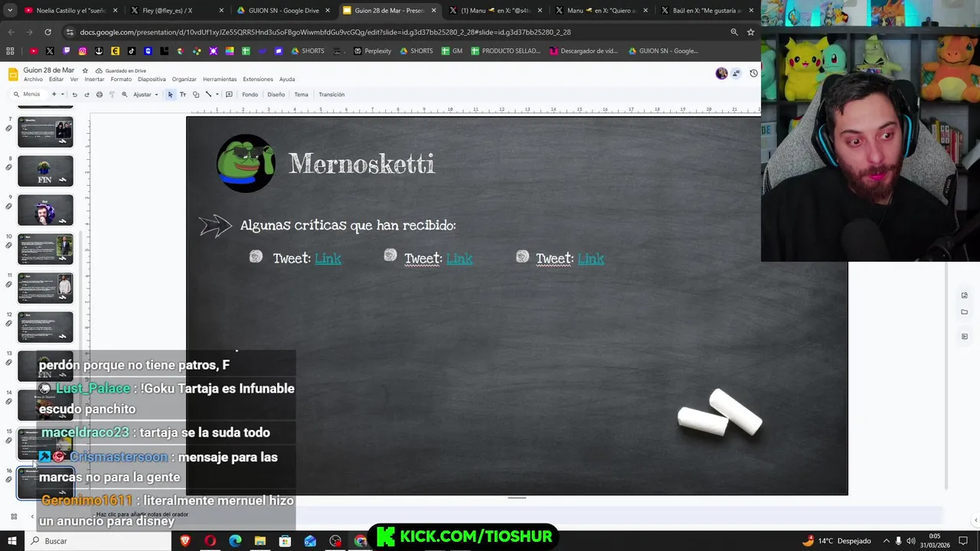The width and height of the screenshot is (980, 551).
Task: Open the Opera browser taskbar icon
Action: [x=210, y=541]
